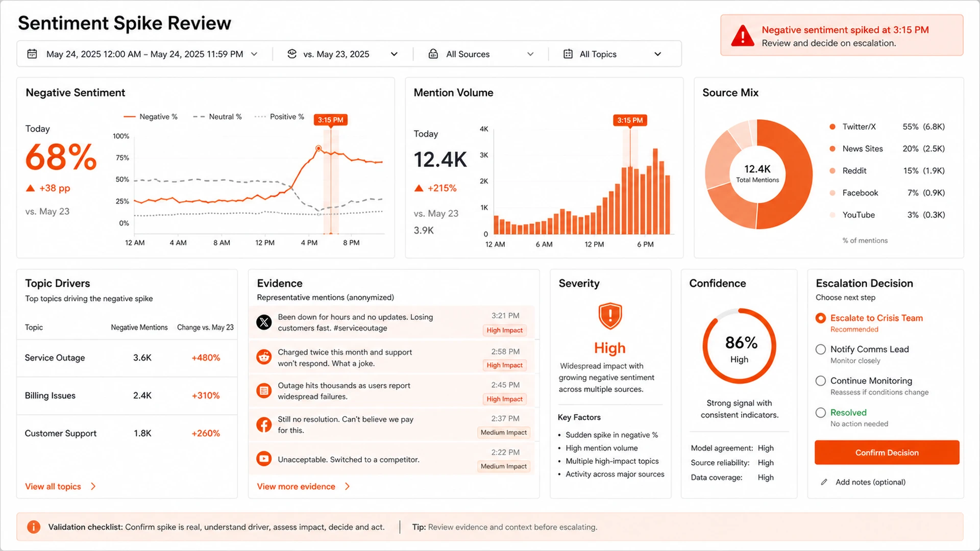Click 3:15 PM marker on Negative Sentiment chart
The width and height of the screenshot is (980, 551).
[x=330, y=120]
